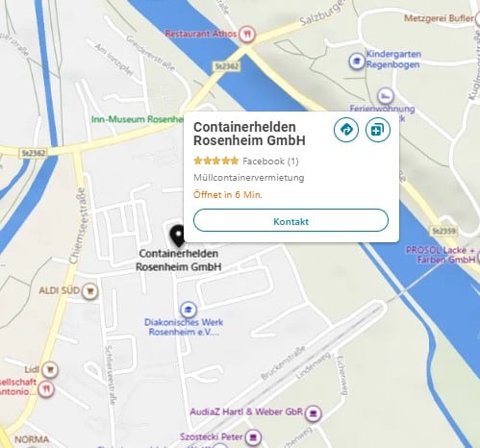Click the Lidl shopping cart marker

[50, 369]
